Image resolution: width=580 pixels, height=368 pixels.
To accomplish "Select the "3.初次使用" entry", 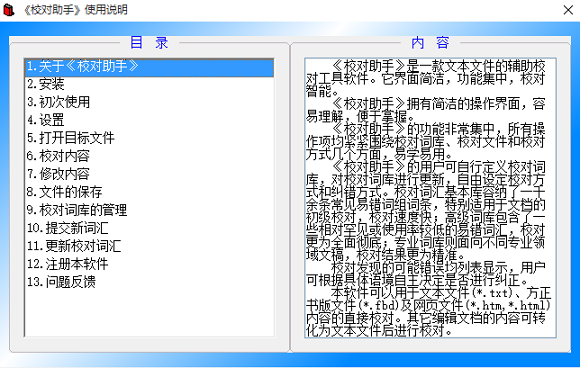I will click(150, 102).
